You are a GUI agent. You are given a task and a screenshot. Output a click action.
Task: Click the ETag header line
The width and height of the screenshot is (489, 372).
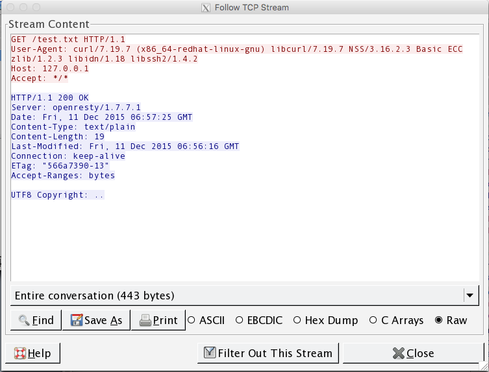(x=60, y=165)
